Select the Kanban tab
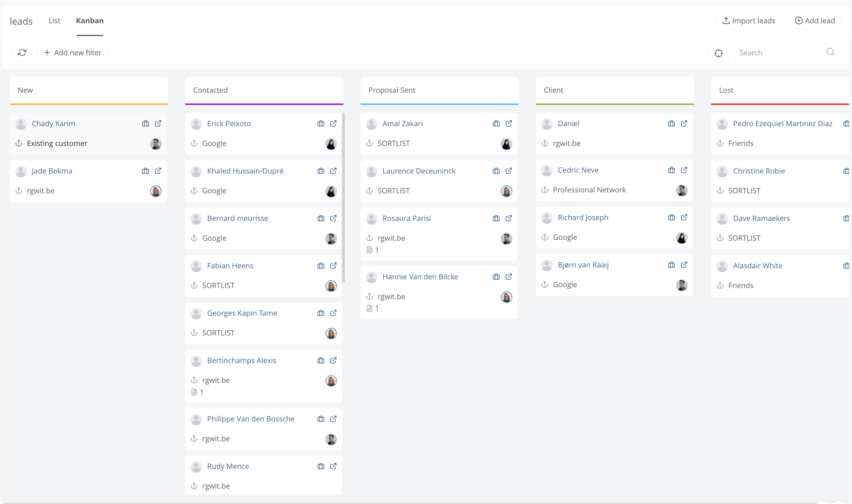Image resolution: width=852 pixels, height=504 pixels. click(90, 21)
